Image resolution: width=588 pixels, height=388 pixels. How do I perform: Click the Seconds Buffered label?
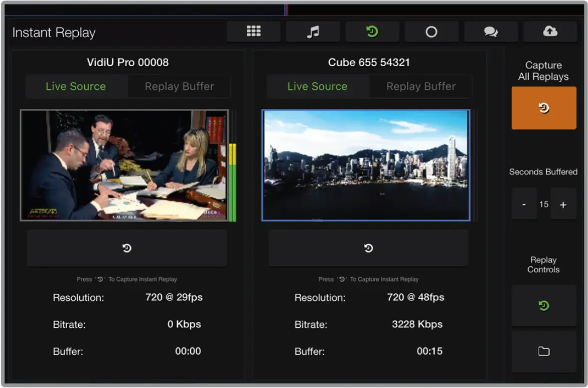tap(543, 172)
